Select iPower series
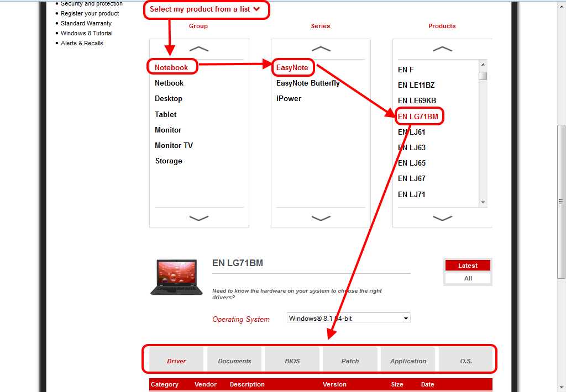This screenshot has width=566, height=392. [289, 98]
